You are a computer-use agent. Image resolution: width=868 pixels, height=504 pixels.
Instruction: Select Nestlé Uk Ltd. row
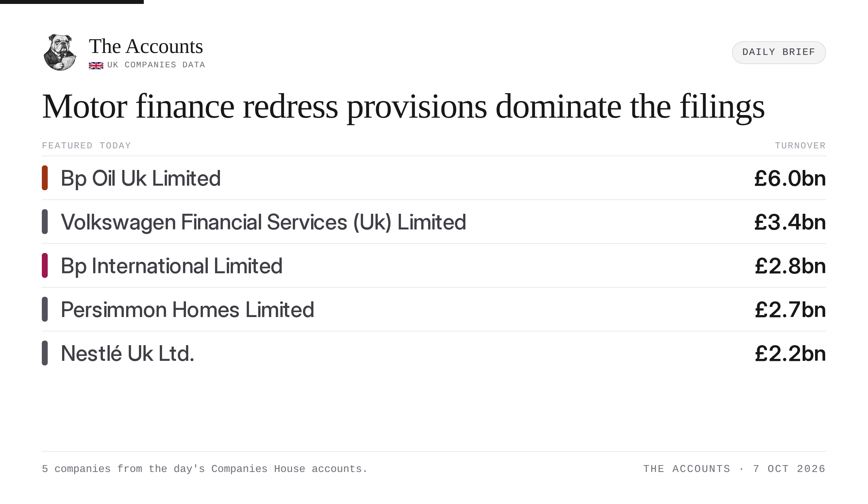click(x=434, y=353)
